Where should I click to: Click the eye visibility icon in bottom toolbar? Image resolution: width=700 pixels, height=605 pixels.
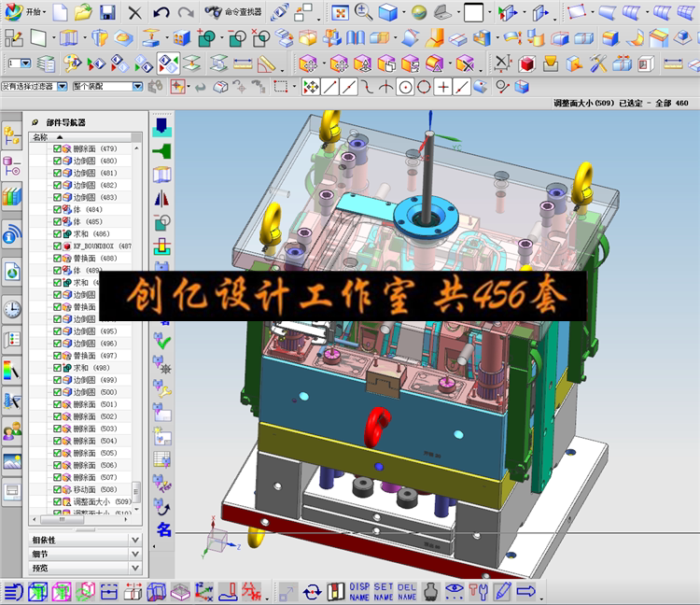point(454,592)
